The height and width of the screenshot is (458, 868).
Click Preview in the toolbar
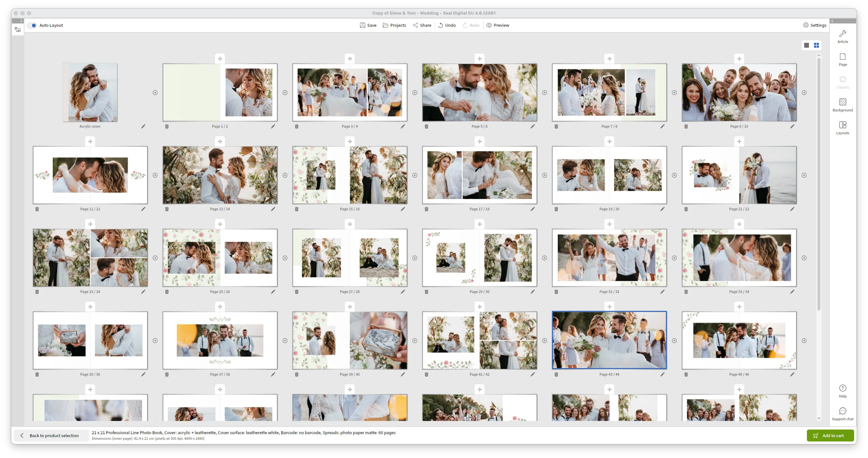click(x=498, y=25)
